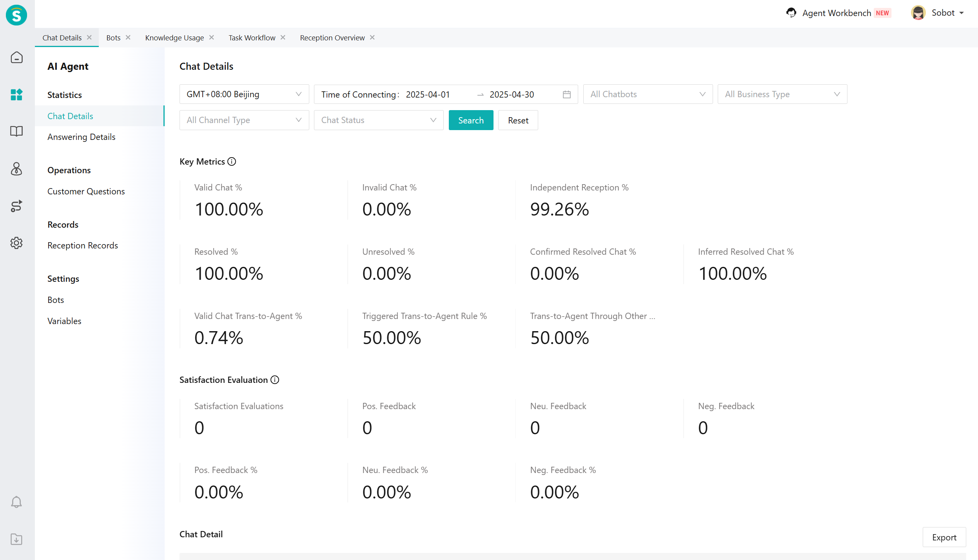Switch to the Reception Overview tab

click(332, 38)
